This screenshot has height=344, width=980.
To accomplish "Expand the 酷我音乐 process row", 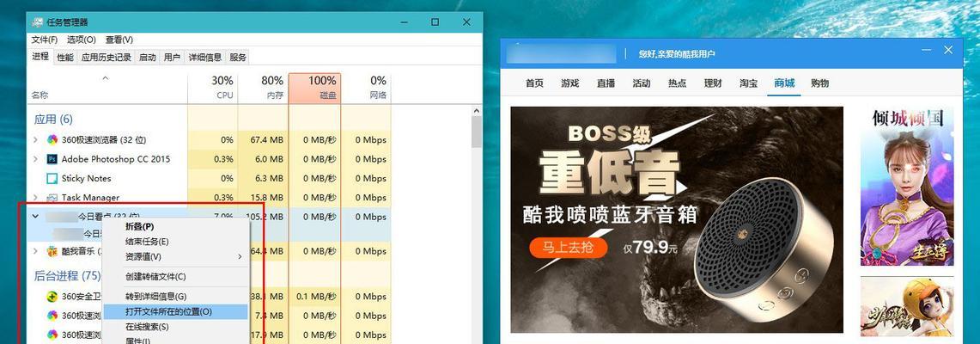I will pos(35,251).
